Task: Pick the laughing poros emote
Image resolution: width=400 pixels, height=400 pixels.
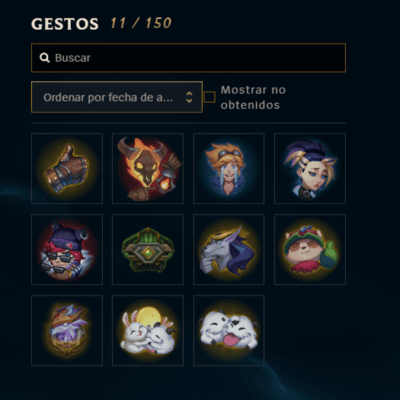Action: 229,330
